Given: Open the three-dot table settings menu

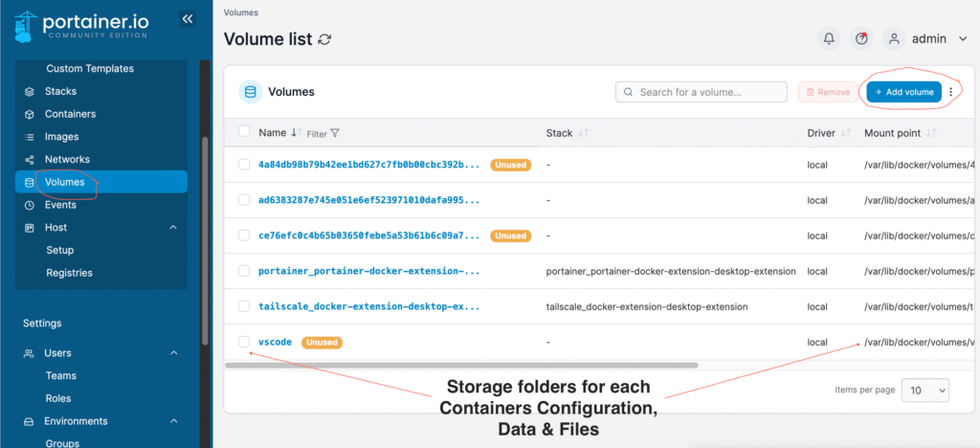Looking at the screenshot, I should point(950,92).
